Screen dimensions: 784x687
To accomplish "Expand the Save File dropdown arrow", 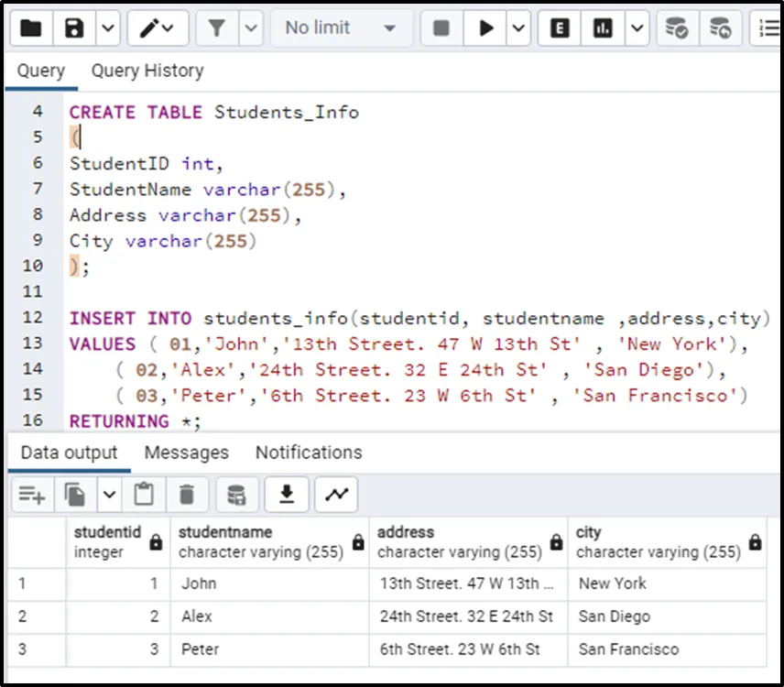I will click(107, 28).
